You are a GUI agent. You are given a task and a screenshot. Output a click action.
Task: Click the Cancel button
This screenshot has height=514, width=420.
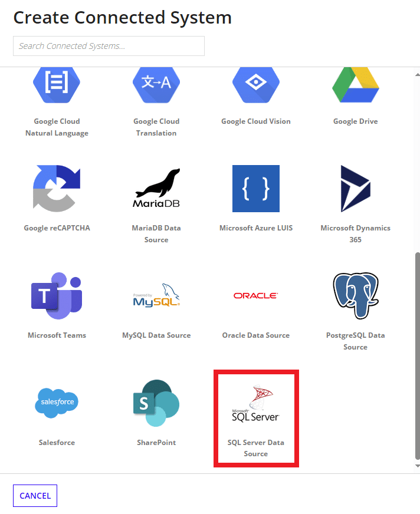click(x=35, y=496)
